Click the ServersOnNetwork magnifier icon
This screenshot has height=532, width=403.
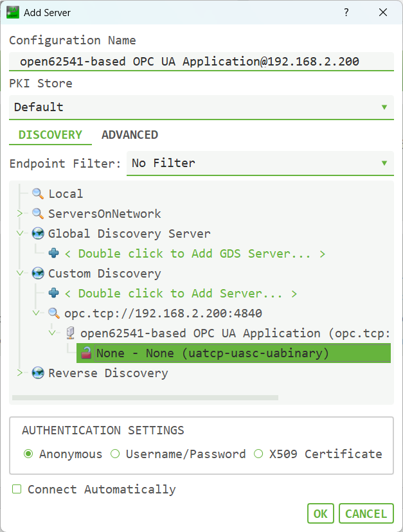pyautogui.click(x=38, y=214)
